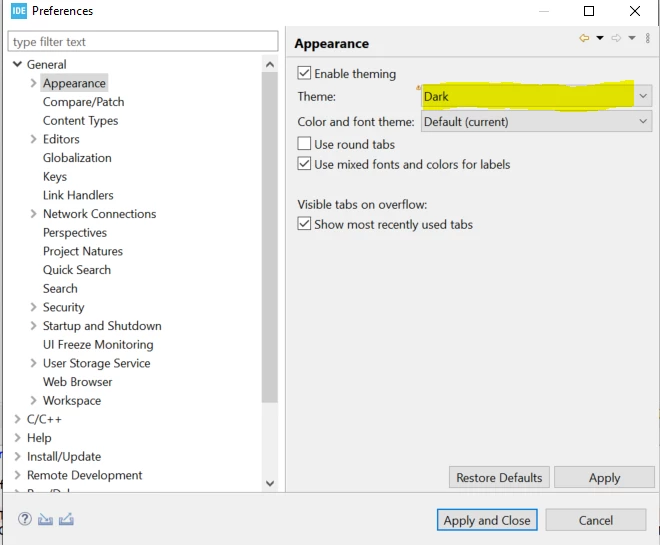Expand the Editors tree node
660x545 pixels.
pos(33,139)
